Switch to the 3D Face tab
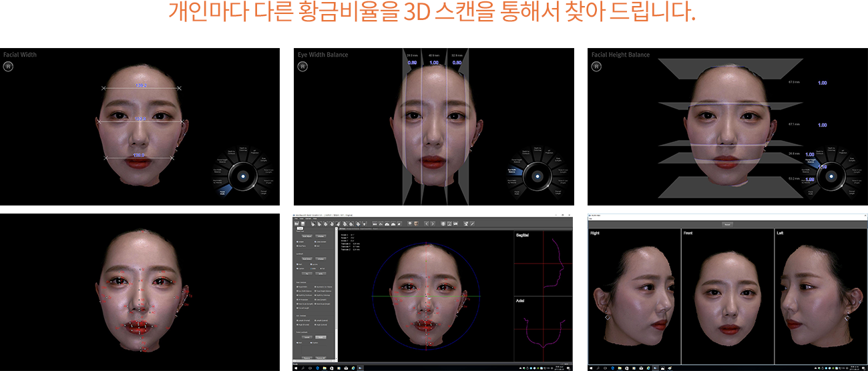This screenshot has height=371, width=868. pyautogui.click(x=343, y=228)
